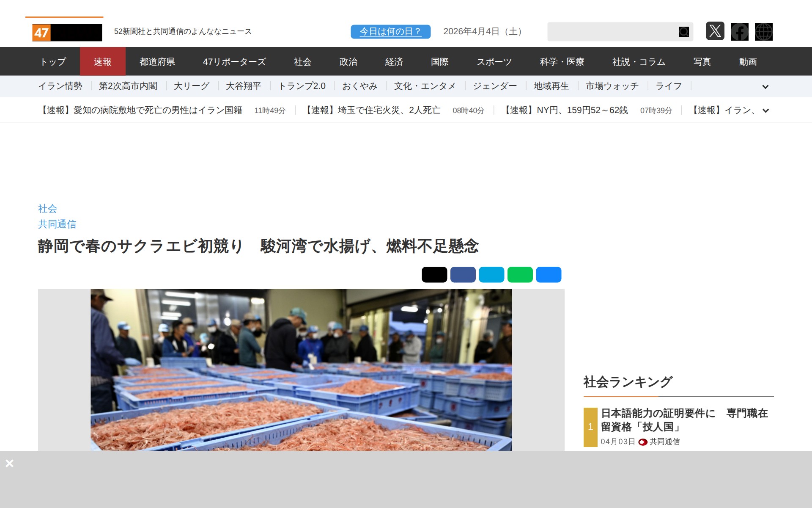812x508 pixels.
Task: Open the X (Twitter) profile icon
Action: pos(716,31)
